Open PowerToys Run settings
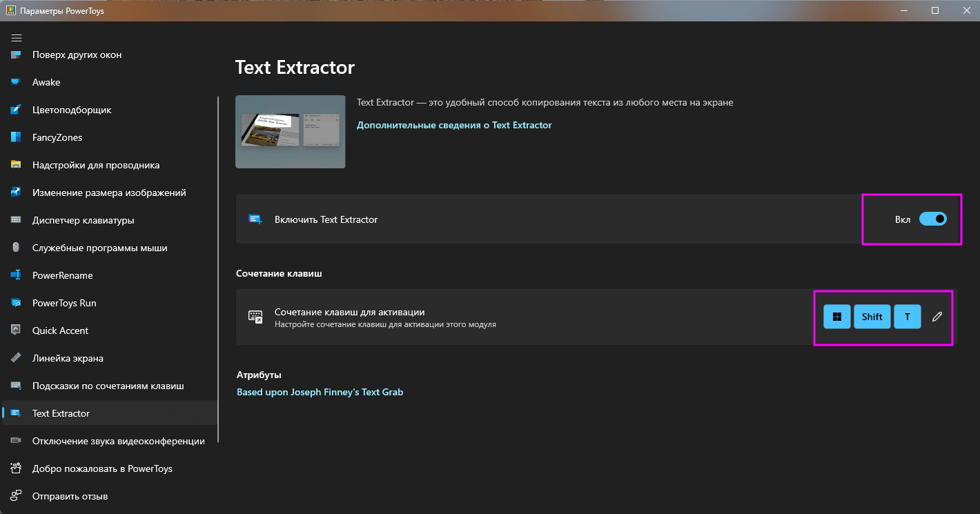This screenshot has height=514, width=980. pos(109,303)
